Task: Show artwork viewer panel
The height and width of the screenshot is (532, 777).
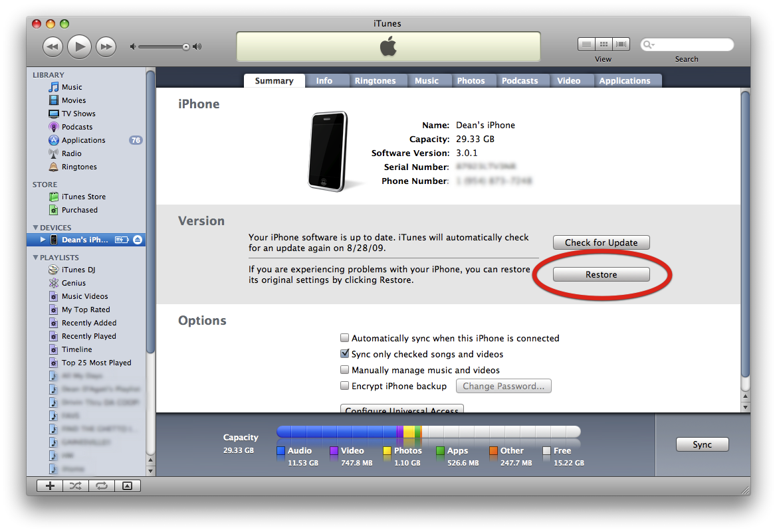Action: click(128, 486)
